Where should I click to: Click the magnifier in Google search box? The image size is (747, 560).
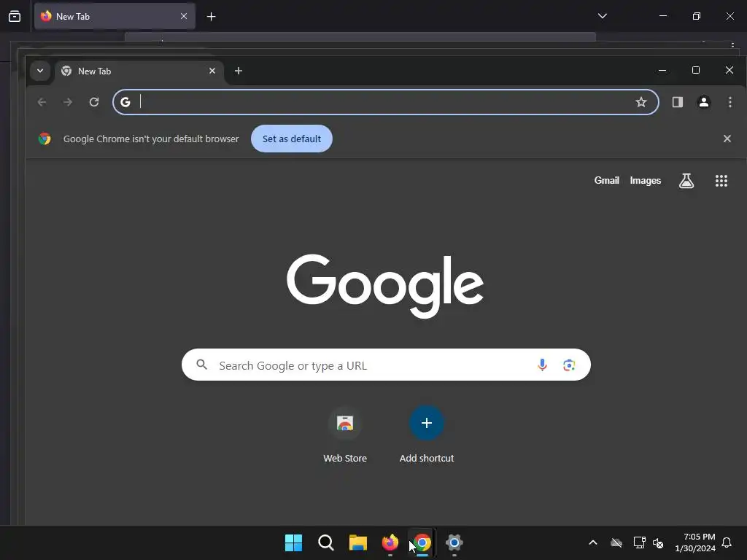[x=201, y=365]
